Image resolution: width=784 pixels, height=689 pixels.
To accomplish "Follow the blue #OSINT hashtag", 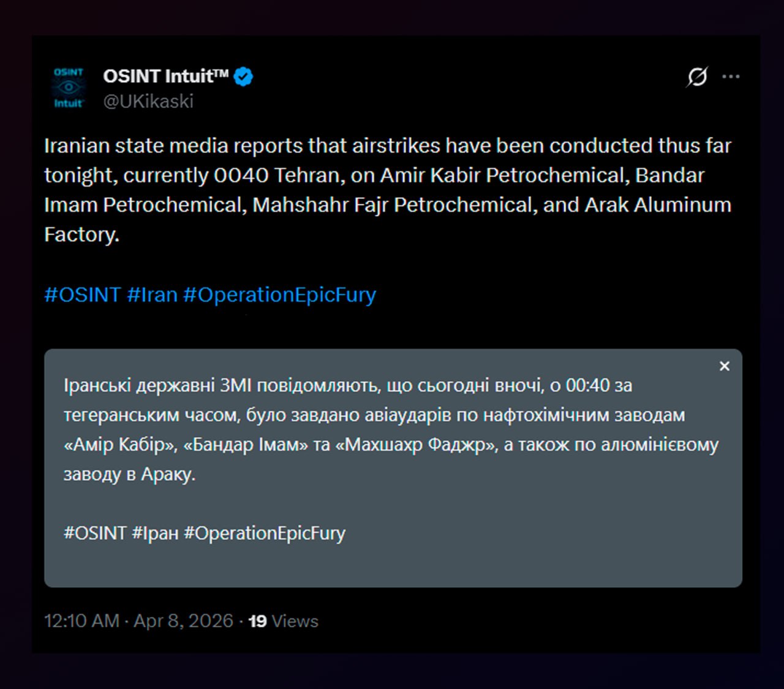I will point(82,295).
